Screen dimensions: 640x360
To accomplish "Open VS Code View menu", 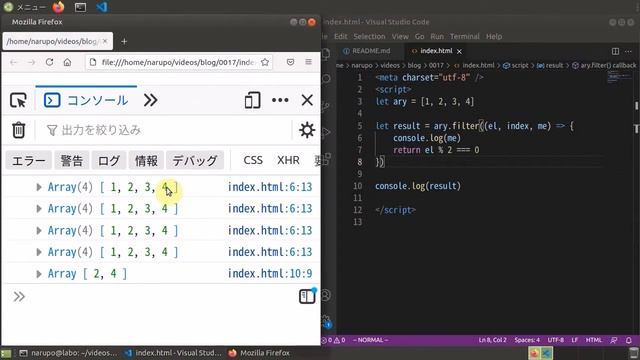I will point(400,36).
